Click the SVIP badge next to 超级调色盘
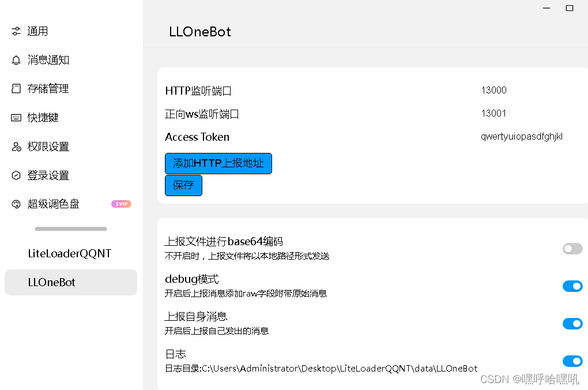 121,204
